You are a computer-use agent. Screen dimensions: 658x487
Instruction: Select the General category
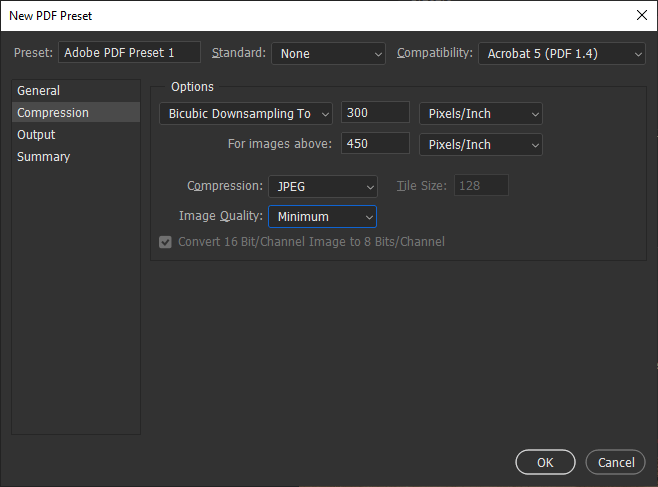[x=39, y=91]
